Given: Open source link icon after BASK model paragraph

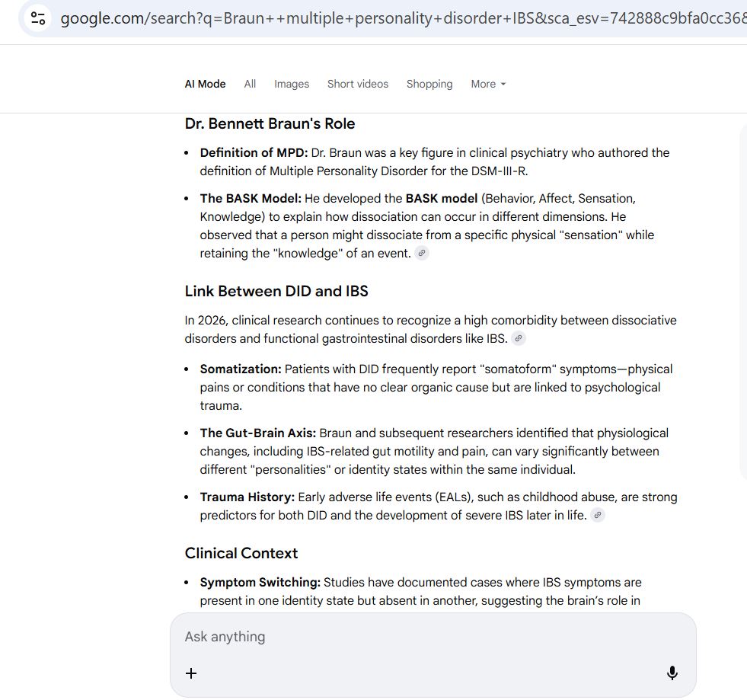Looking at the screenshot, I should coord(422,254).
